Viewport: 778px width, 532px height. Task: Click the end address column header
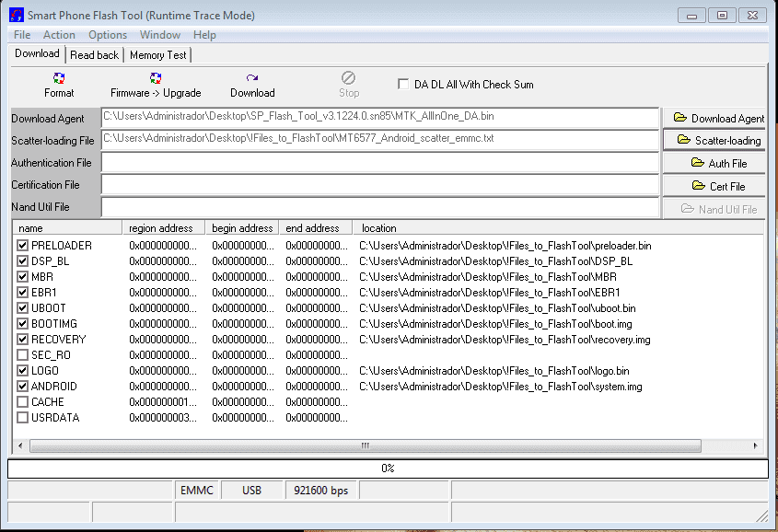[316, 228]
